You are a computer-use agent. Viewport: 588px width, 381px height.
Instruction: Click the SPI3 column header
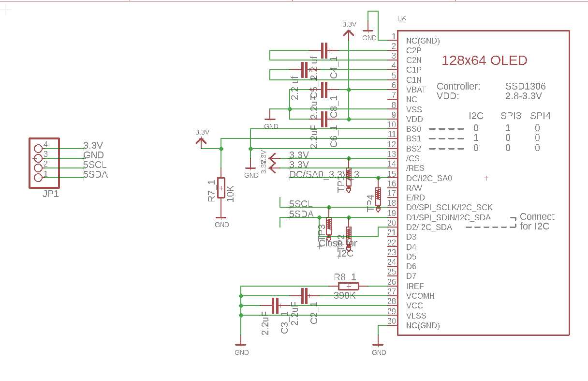[x=511, y=116]
